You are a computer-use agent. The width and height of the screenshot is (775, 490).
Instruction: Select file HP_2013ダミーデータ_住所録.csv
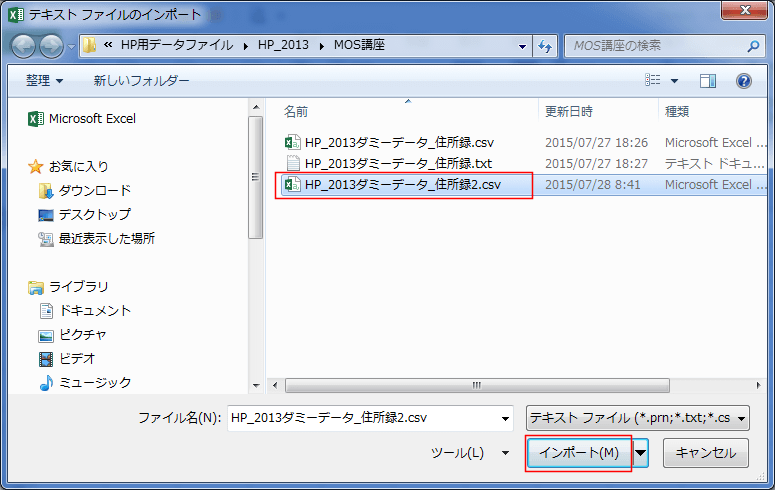click(x=399, y=142)
